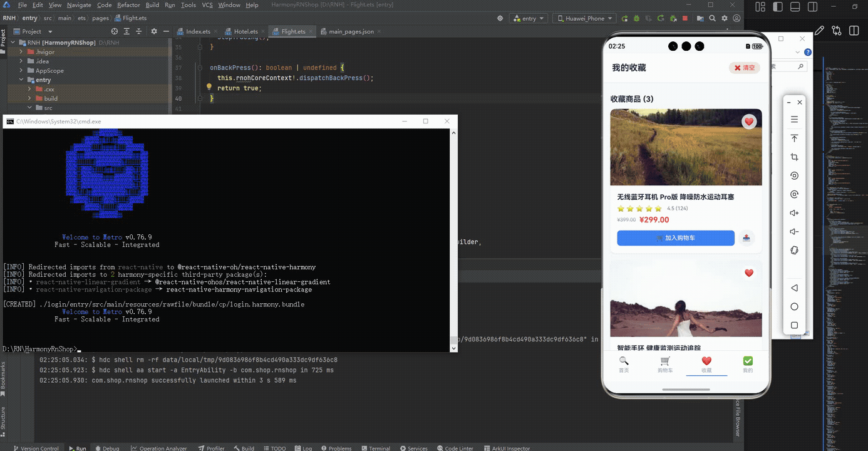The image size is (868, 451).
Task: Click the red Stop button in toolbar
Action: coord(685,18)
